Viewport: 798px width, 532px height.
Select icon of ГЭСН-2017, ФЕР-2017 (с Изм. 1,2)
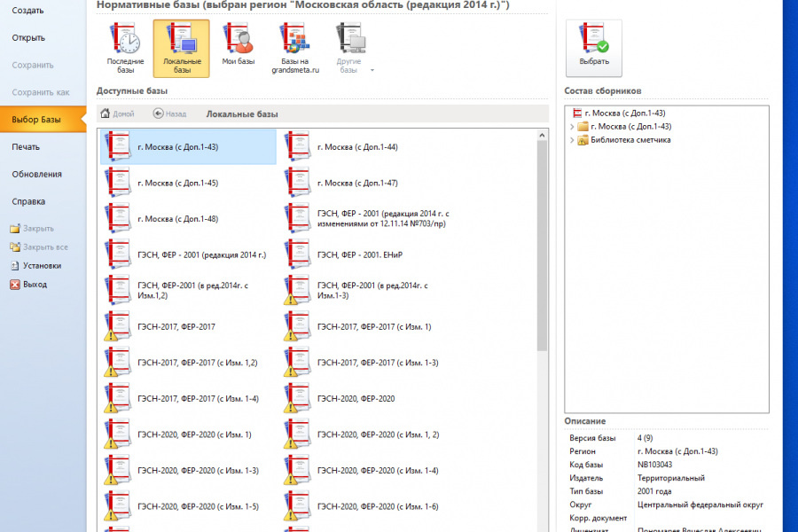coord(118,363)
